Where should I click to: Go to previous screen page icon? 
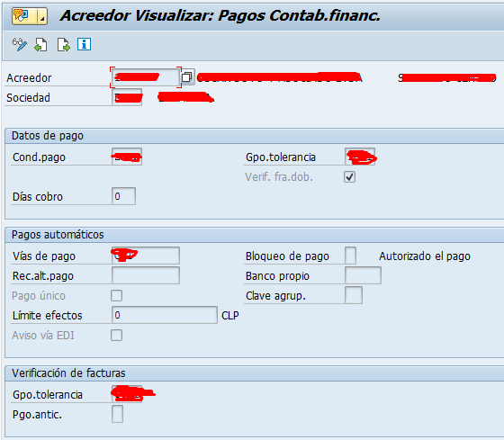[x=40, y=44]
